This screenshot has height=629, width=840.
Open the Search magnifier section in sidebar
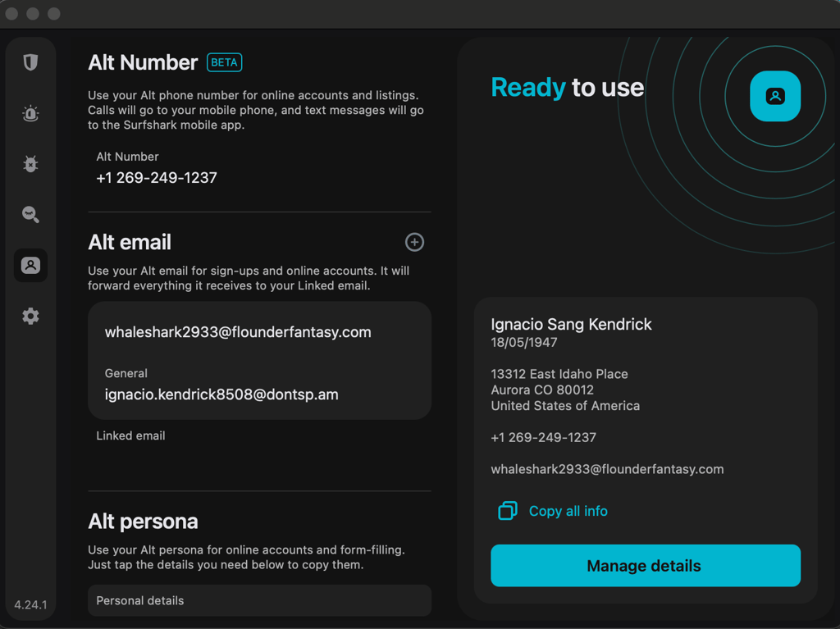pyautogui.click(x=30, y=214)
